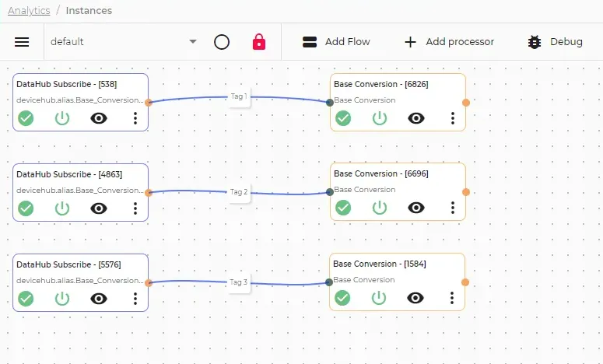603x364 pixels.
Task: Click input port of Base Conversion [1584]
Action: [329, 282]
